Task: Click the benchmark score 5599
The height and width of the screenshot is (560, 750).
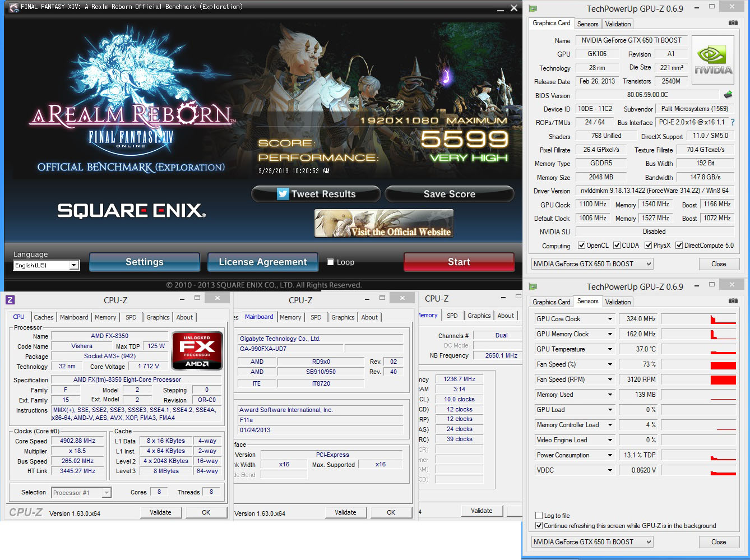Action: (464, 139)
